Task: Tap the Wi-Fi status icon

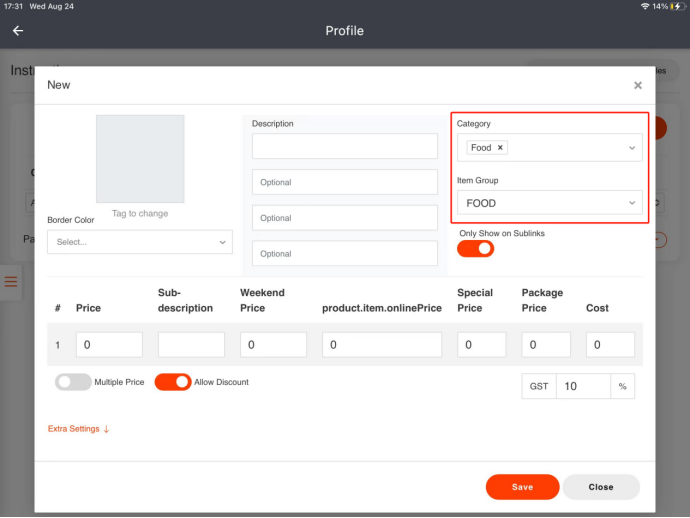Action: pyautogui.click(x=645, y=6)
